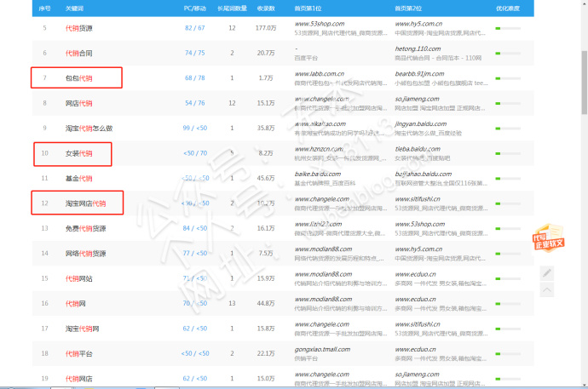This screenshot has width=588, height=389.
Task: Click the 收录数 column header
Action: click(266, 9)
